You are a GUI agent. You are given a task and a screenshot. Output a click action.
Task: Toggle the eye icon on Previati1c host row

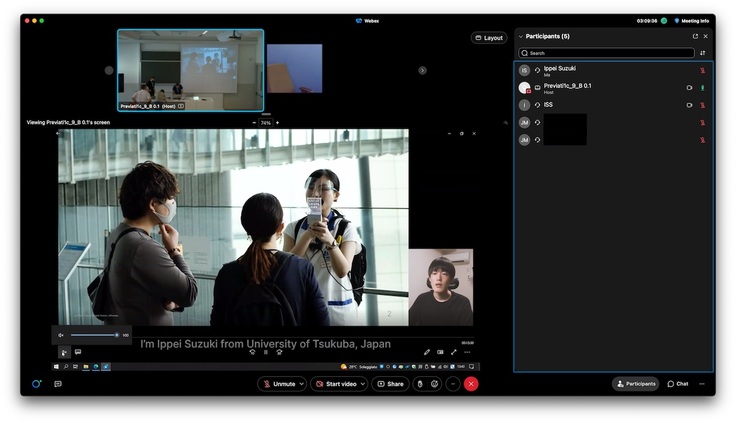tap(689, 88)
